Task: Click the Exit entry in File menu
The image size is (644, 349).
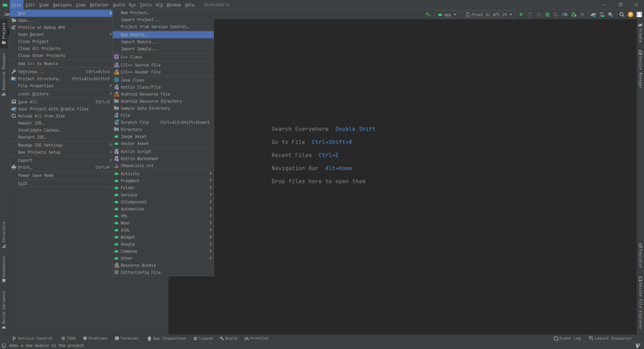Action: 61,184
